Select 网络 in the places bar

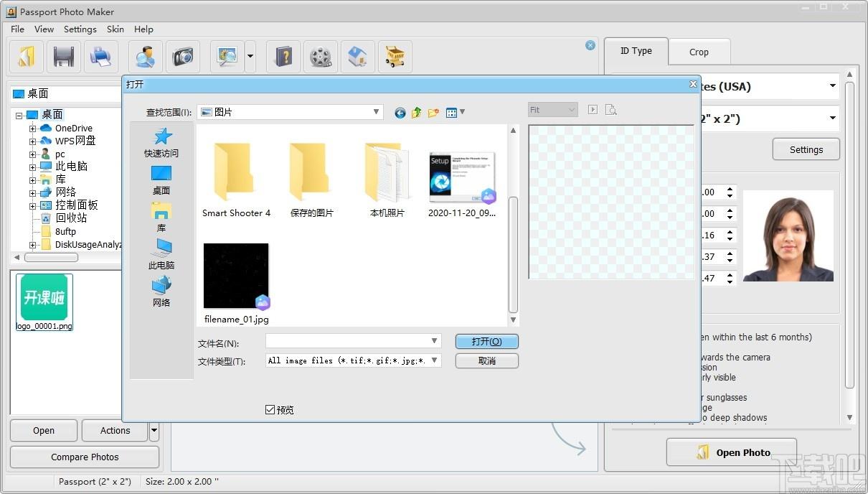point(161,292)
